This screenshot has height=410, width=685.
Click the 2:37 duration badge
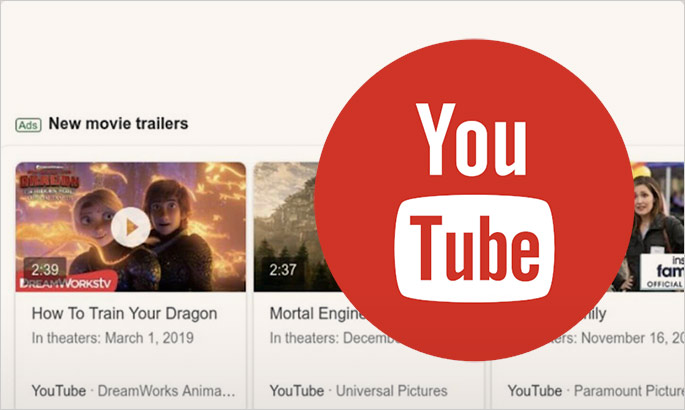click(283, 270)
